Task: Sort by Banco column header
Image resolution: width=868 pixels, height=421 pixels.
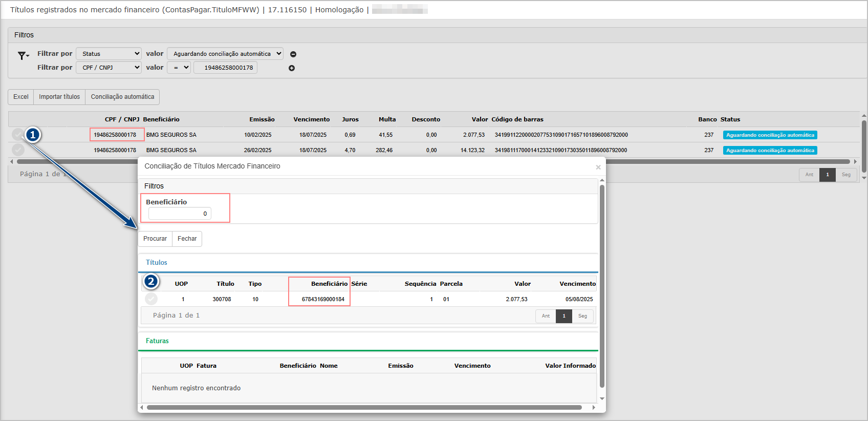Action: (x=707, y=119)
